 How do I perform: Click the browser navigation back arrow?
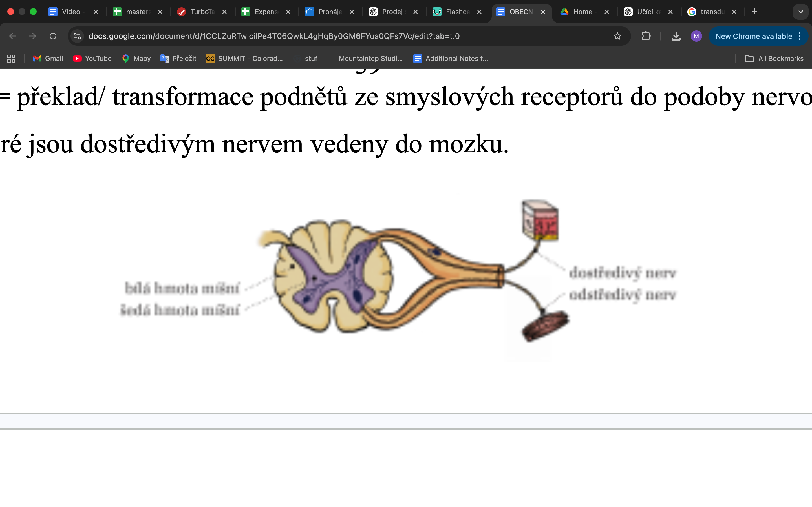click(12, 36)
